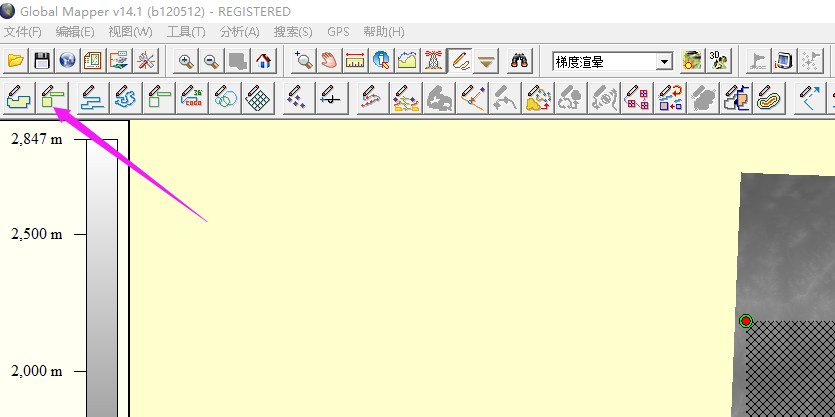Click the brown downward triangle toolbar icon
This screenshot has width=835, height=417.
tap(485, 61)
